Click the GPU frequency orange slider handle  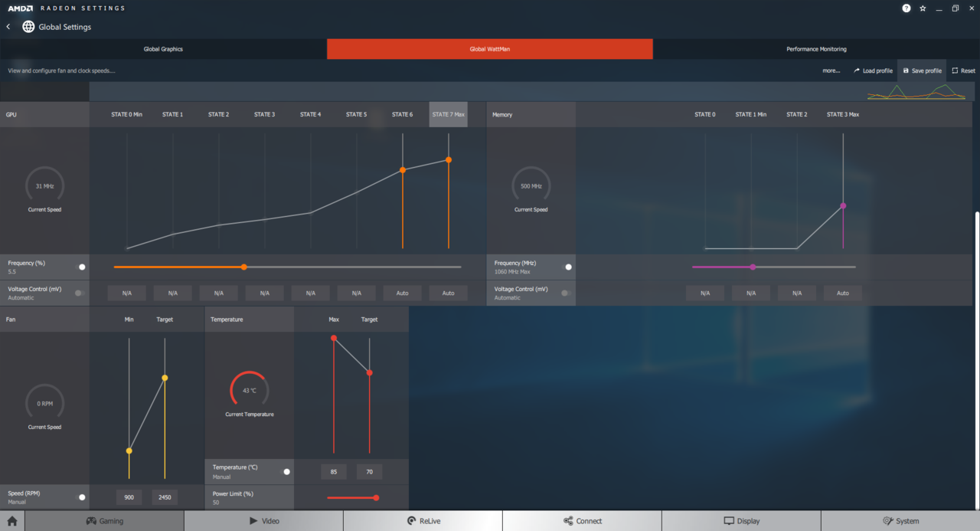pos(243,267)
